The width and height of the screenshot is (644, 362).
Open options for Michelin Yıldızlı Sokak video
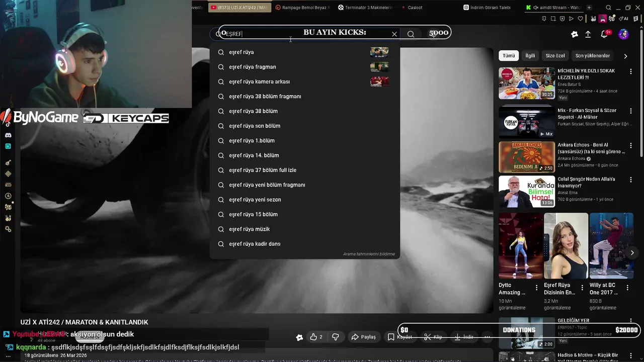click(630, 71)
